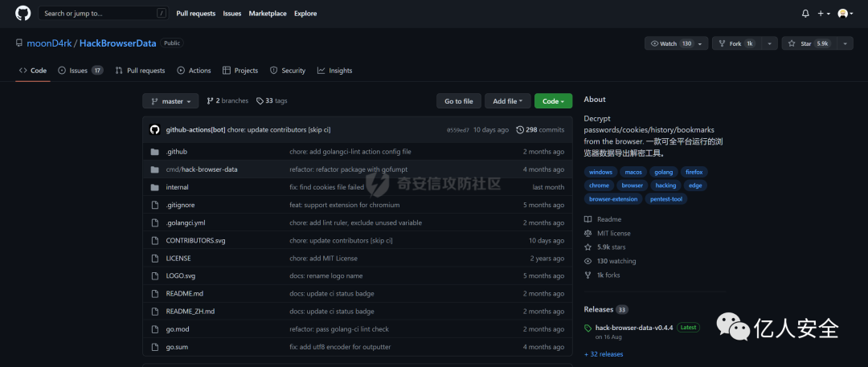Screen dimensions: 868x367
Task: Open the GitHub home logo
Action: [x=23, y=14]
